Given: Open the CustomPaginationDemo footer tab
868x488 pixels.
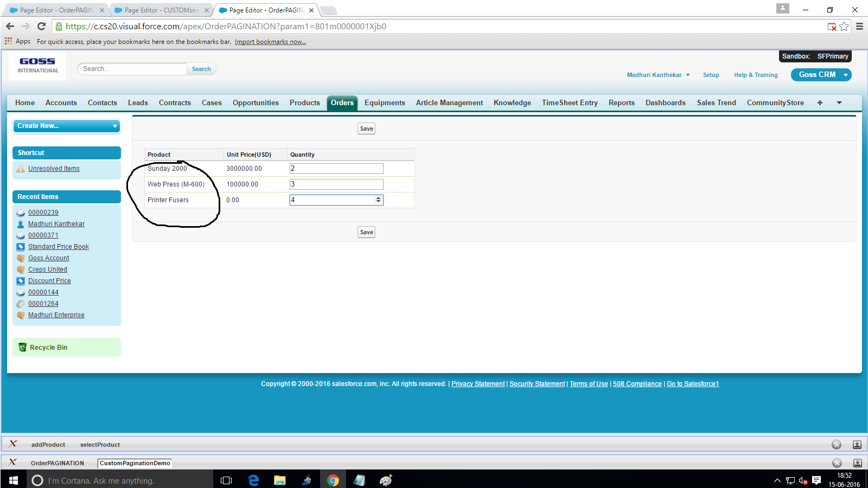Looking at the screenshot, I should click(x=135, y=463).
